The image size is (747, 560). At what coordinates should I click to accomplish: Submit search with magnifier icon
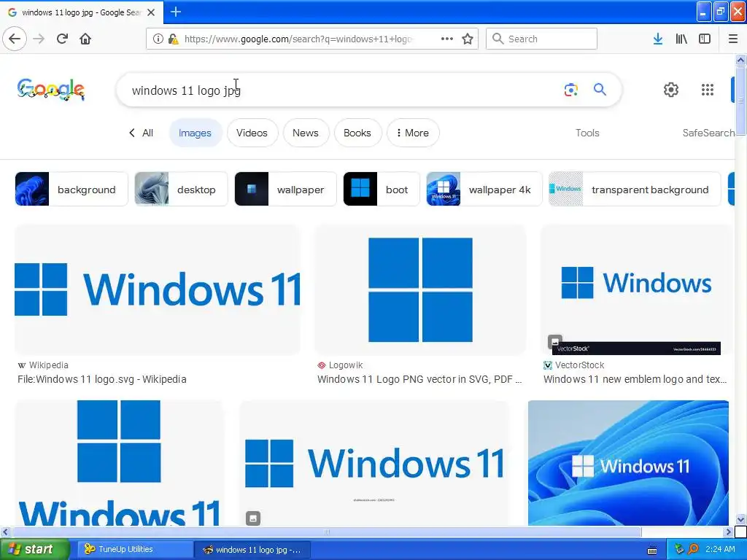[600, 89]
